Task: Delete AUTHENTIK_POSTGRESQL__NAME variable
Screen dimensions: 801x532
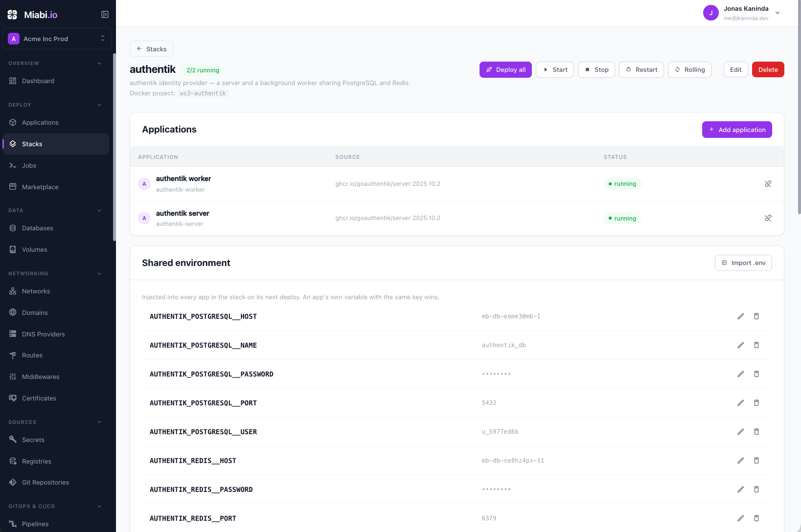Action: 756,345
